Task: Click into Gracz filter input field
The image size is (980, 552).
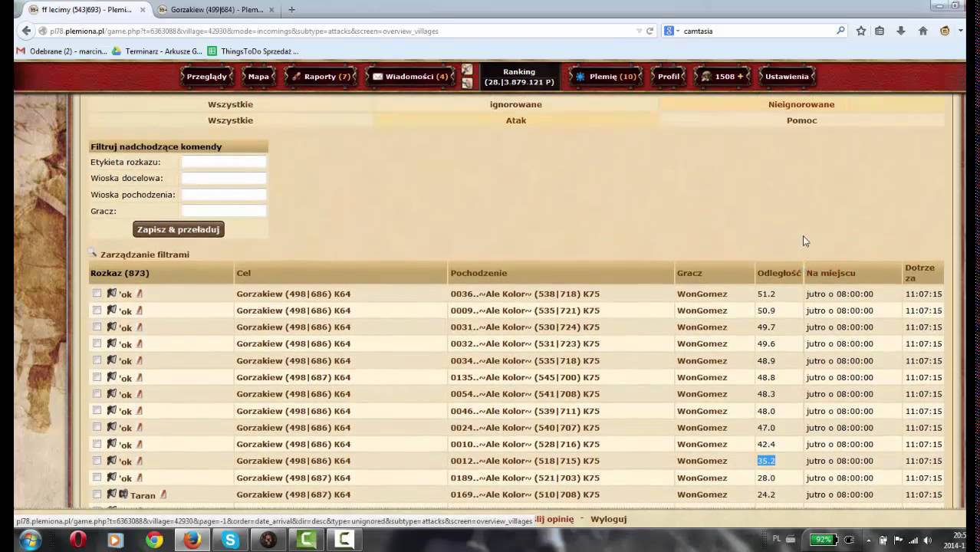Action: [224, 211]
